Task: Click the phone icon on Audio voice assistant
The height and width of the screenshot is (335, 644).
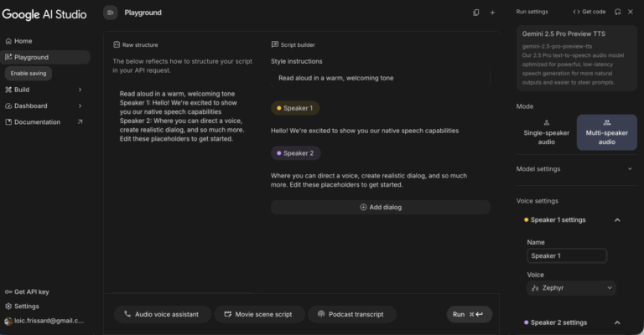Action: (x=127, y=314)
